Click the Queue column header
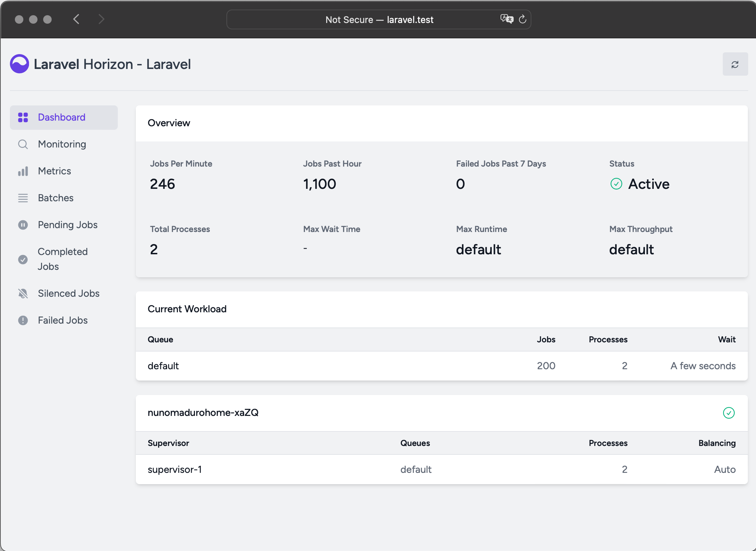756x551 pixels. [160, 340]
